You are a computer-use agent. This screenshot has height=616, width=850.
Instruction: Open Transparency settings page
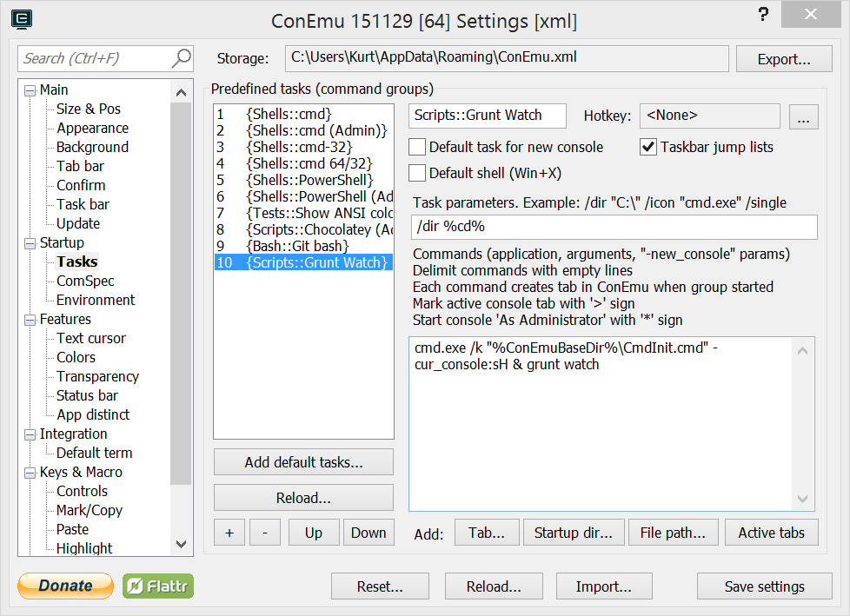coord(97,376)
